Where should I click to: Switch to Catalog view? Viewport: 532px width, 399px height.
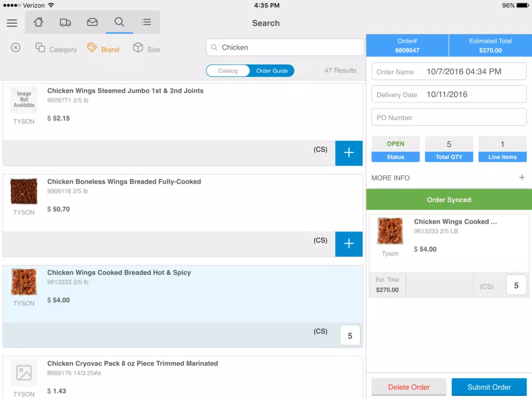point(228,71)
